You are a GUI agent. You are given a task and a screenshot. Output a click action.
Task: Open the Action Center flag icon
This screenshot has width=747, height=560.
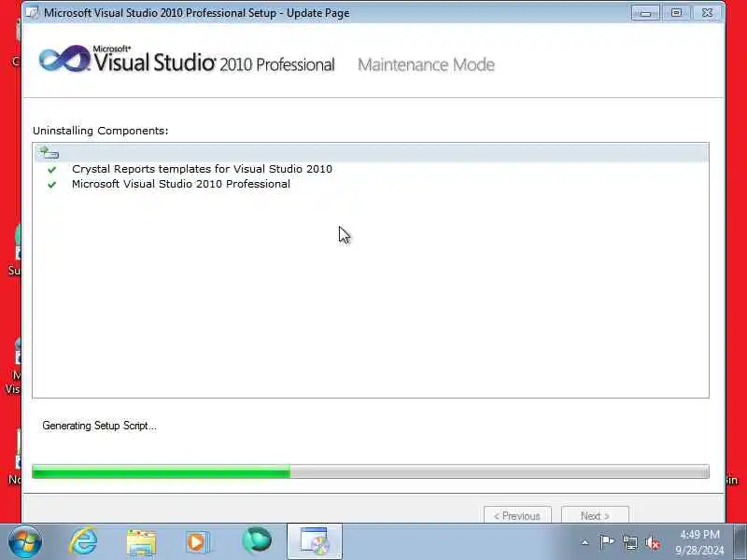coord(607,542)
